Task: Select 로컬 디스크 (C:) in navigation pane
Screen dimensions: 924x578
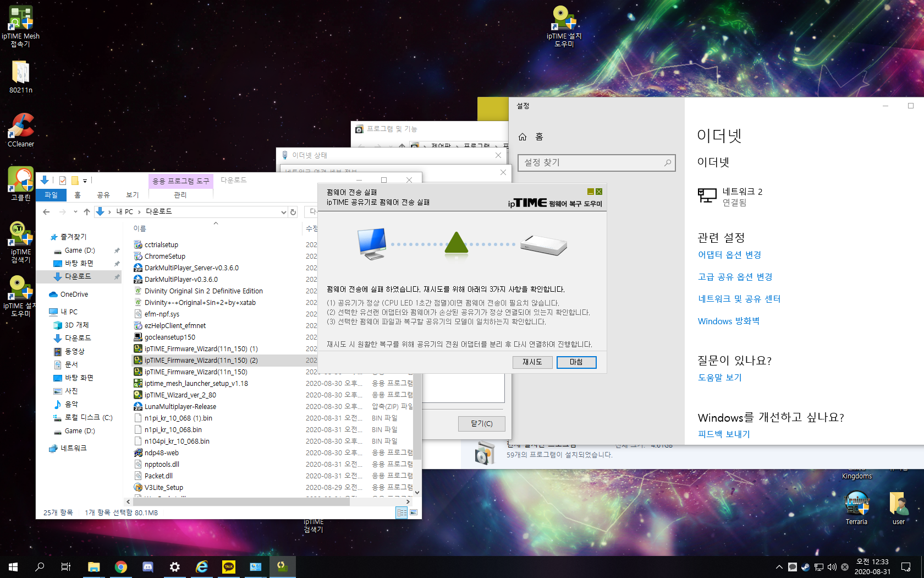Action: pos(88,418)
